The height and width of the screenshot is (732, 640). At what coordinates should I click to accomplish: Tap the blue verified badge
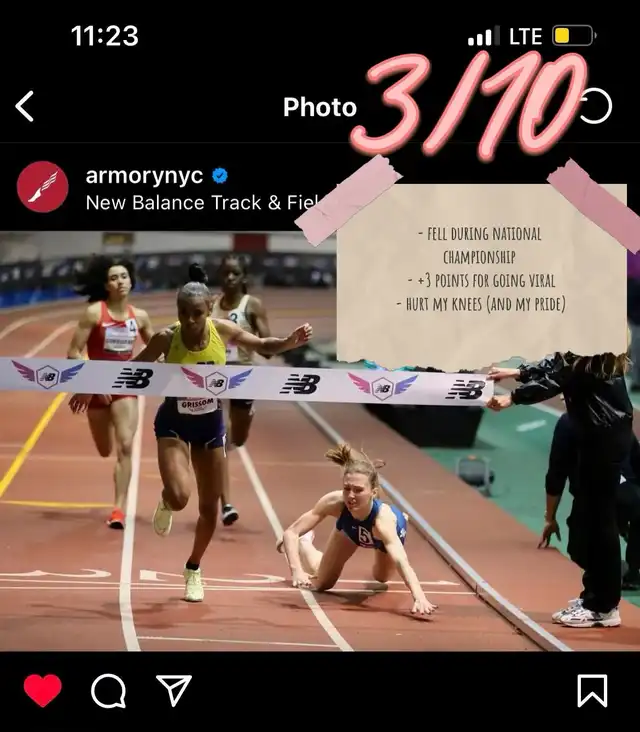point(220,176)
